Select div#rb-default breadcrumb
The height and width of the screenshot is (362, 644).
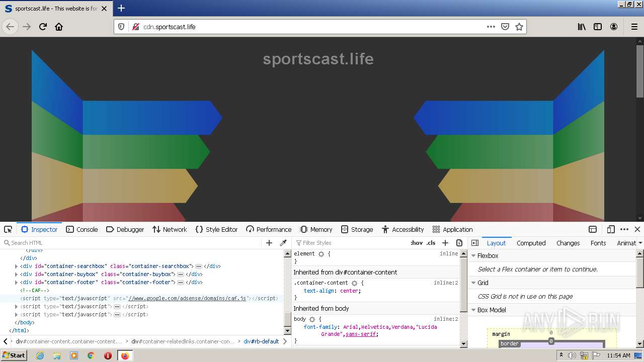[261, 341]
